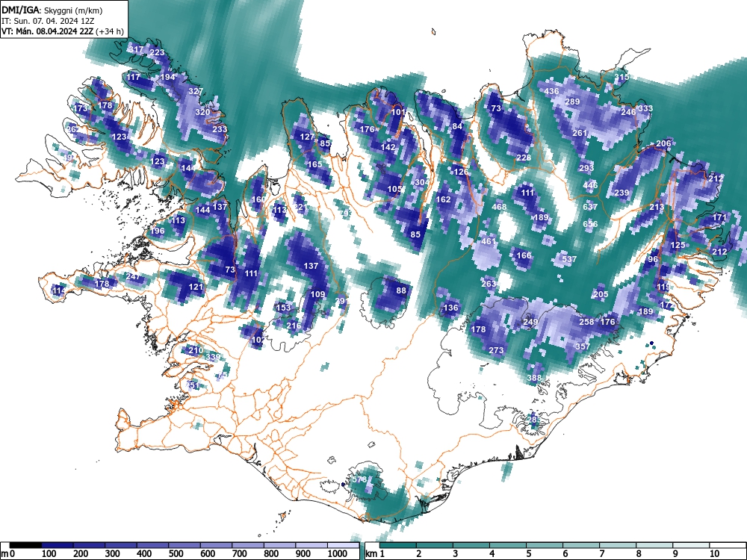Screen dimensions: 747x560
Task: Click visibility value 317 in northwest
Action: click(x=136, y=49)
